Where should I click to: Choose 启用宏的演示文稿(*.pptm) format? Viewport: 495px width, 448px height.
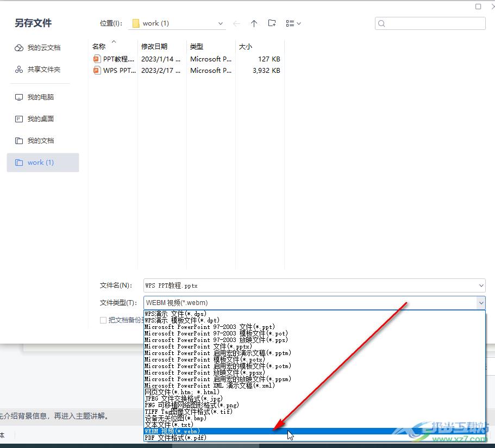tap(315, 353)
